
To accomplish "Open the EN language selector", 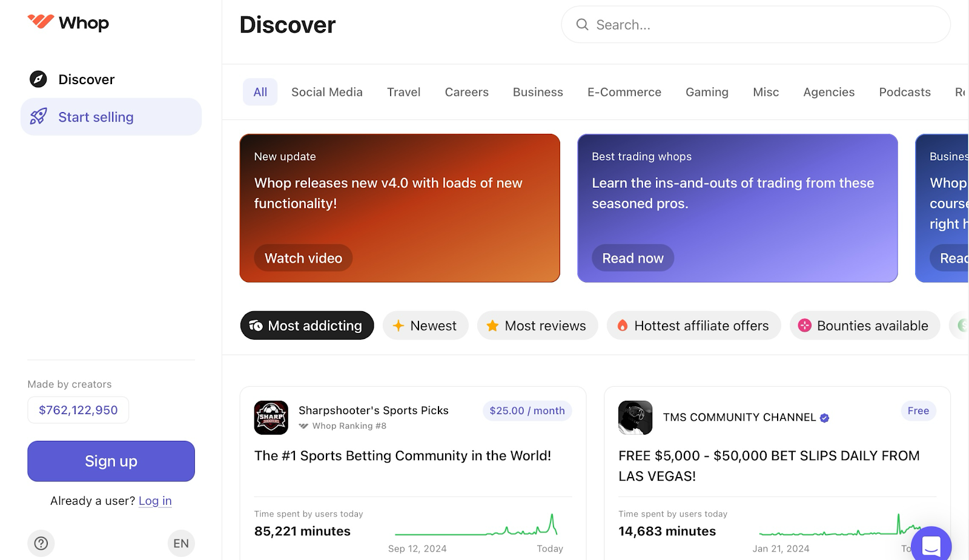I will coord(180,543).
